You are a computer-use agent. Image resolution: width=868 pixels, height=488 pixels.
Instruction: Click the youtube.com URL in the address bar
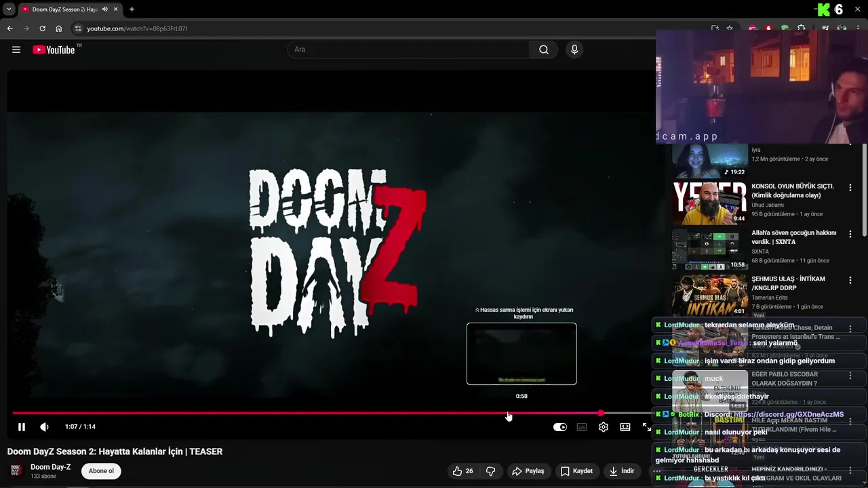[x=137, y=28]
